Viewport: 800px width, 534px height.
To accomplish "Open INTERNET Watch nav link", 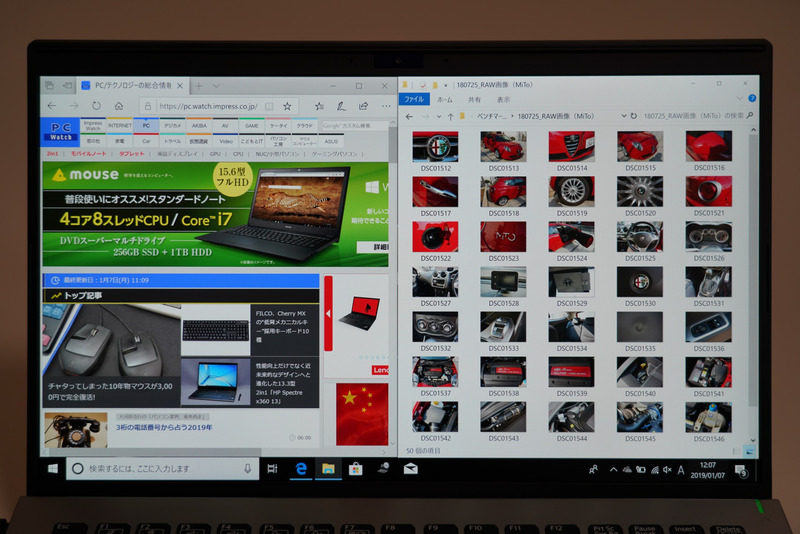I will pyautogui.click(x=119, y=125).
